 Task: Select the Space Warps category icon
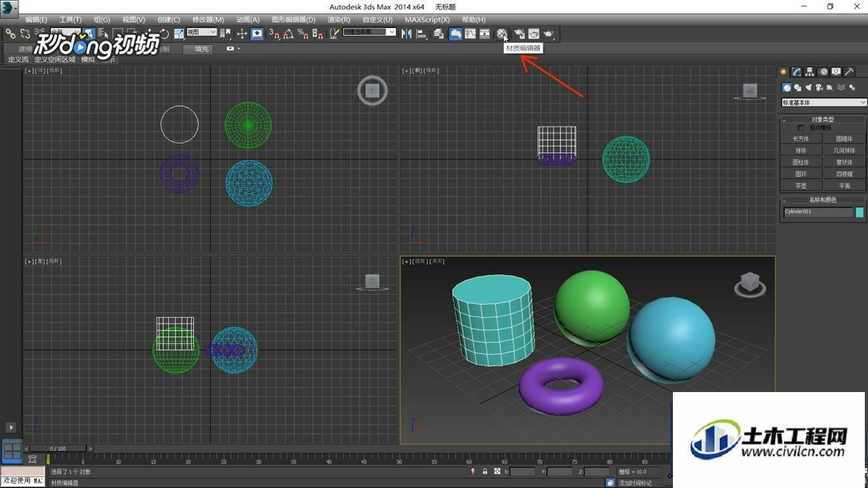pyautogui.click(x=841, y=88)
